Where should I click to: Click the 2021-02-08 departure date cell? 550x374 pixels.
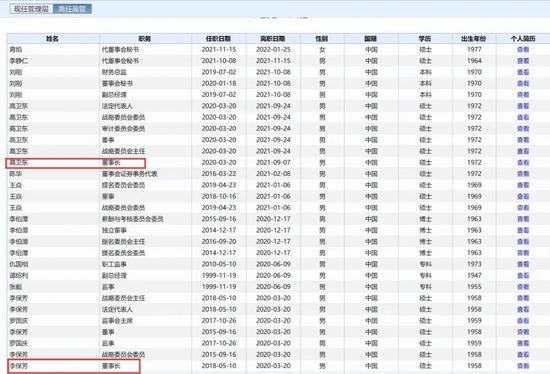[273, 174]
